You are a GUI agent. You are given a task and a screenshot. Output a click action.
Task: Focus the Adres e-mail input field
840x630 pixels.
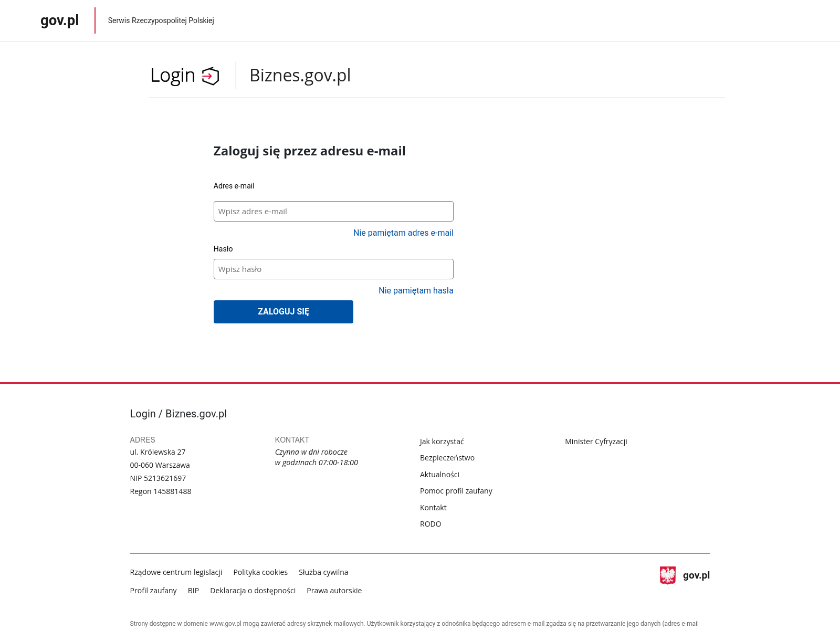pos(333,212)
